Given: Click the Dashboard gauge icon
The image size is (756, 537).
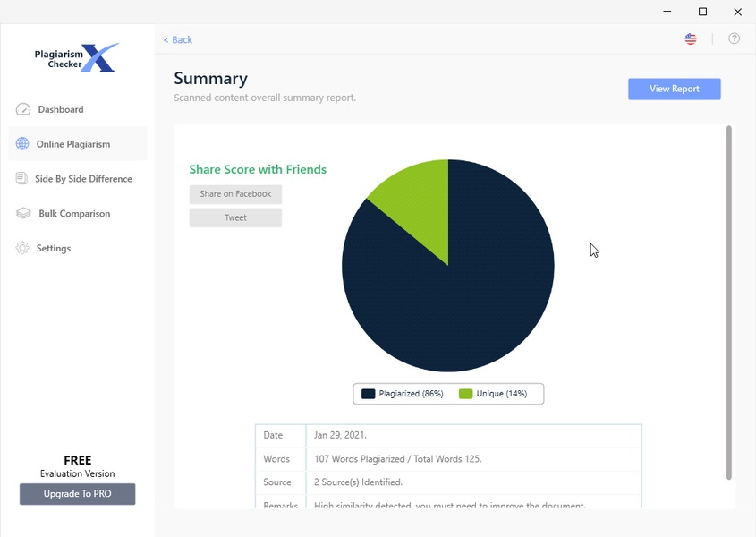Looking at the screenshot, I should pyautogui.click(x=22, y=109).
